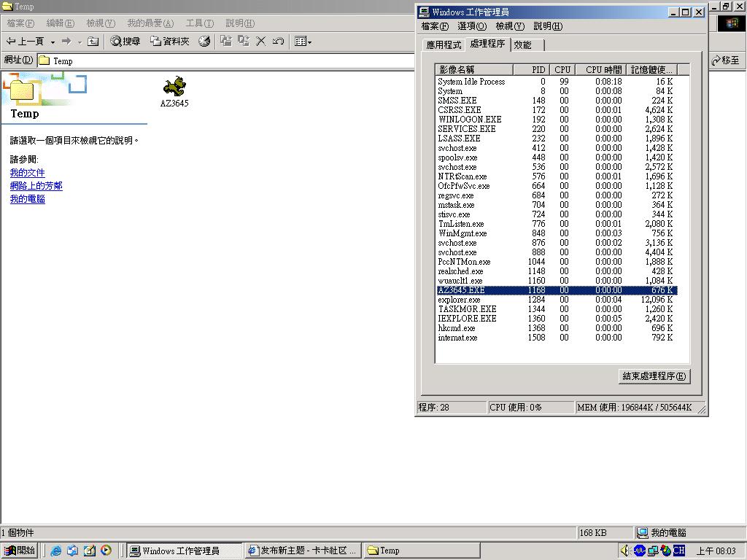
Task: Switch to the 處理程序 tab in Task Manager
Action: click(x=487, y=44)
